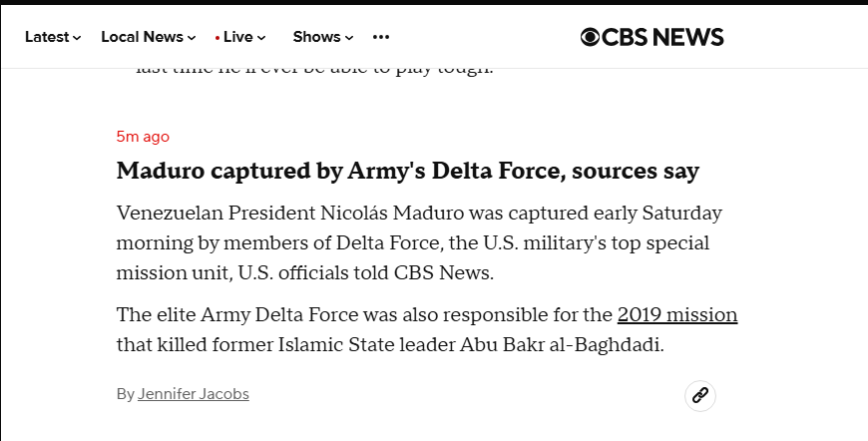Open the Latest menu label
Image resolution: width=868 pixels, height=441 pixels.
tap(47, 37)
